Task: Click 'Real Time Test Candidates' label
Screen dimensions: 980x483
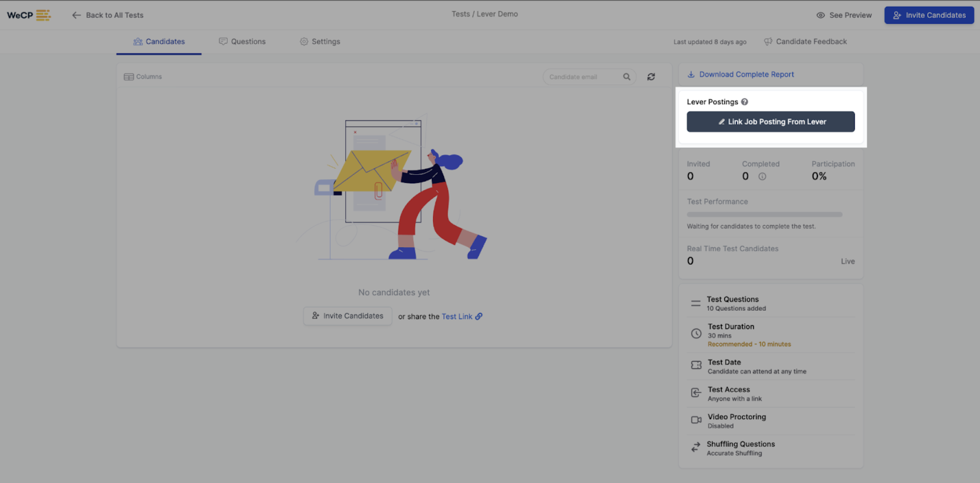Action: 733,249
